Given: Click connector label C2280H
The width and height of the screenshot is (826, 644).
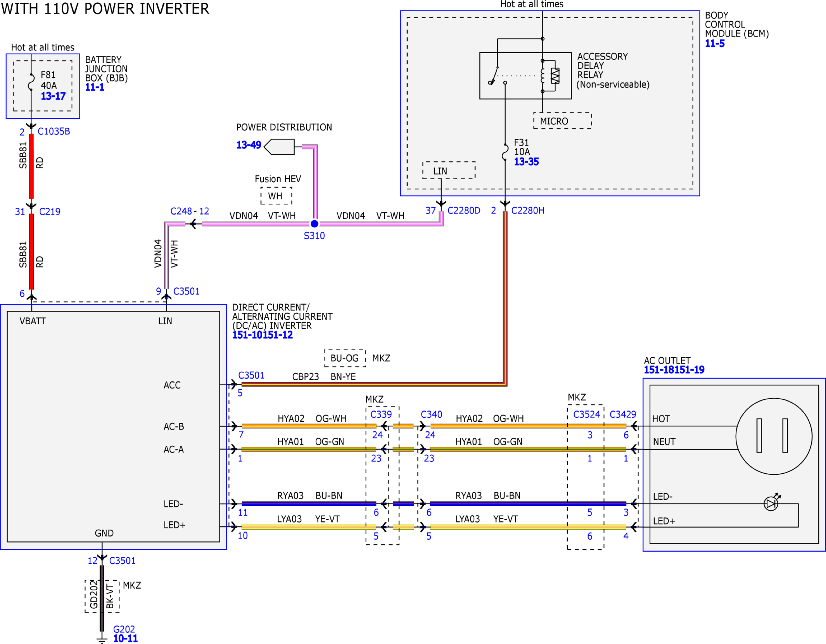Looking at the screenshot, I should (527, 210).
